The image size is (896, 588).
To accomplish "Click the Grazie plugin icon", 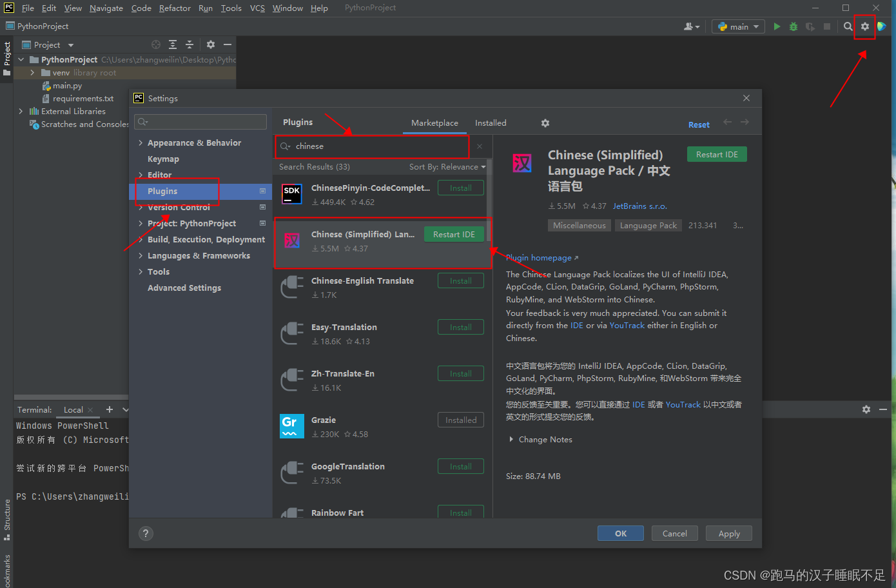I will point(292,426).
